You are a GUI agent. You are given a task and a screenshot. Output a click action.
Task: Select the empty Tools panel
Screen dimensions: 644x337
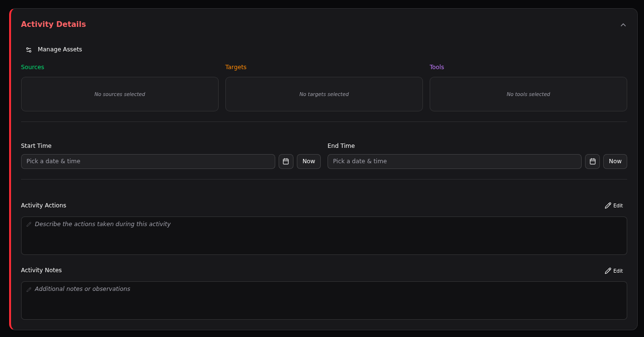[x=528, y=95]
